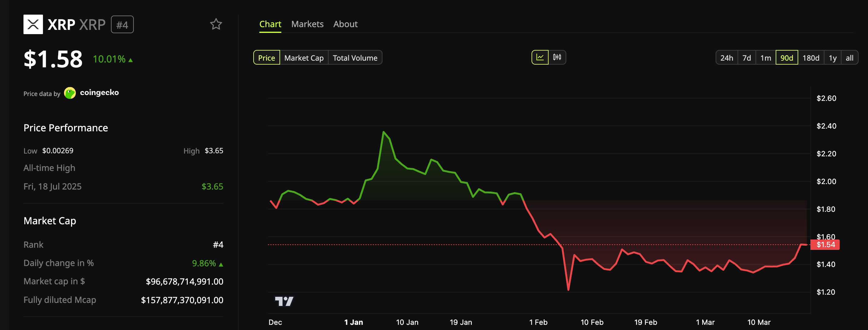Viewport: 868px width, 330px height.
Task: Star XRP as a favorite
Action: click(x=216, y=24)
